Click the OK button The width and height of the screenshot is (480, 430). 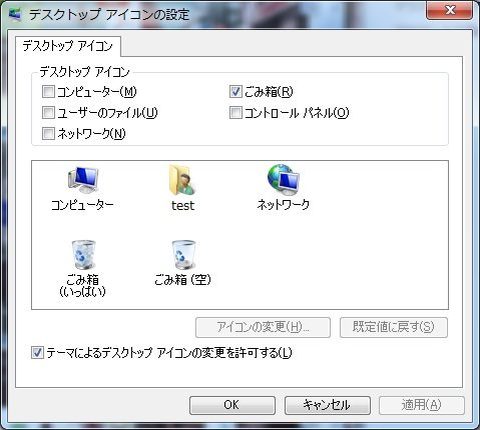(x=232, y=405)
